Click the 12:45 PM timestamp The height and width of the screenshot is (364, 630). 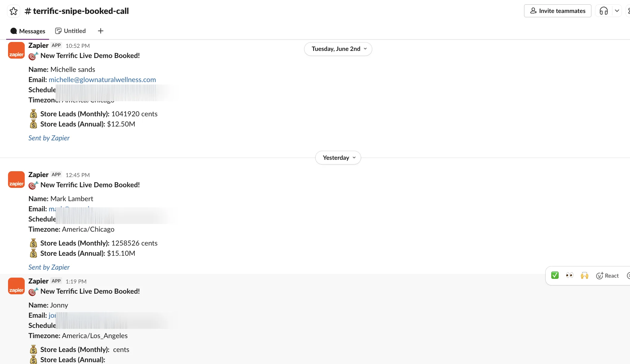[78, 175]
